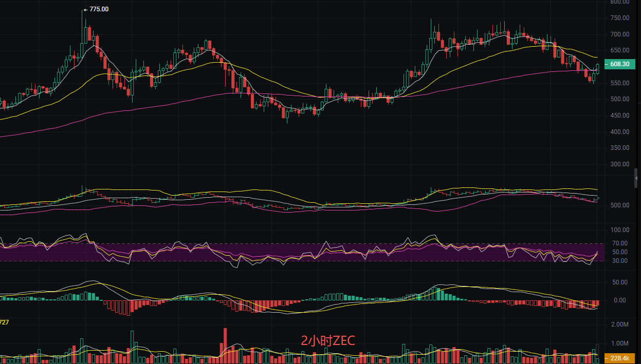
Task: Click the 1.00M volume axis label
Action: (619, 343)
